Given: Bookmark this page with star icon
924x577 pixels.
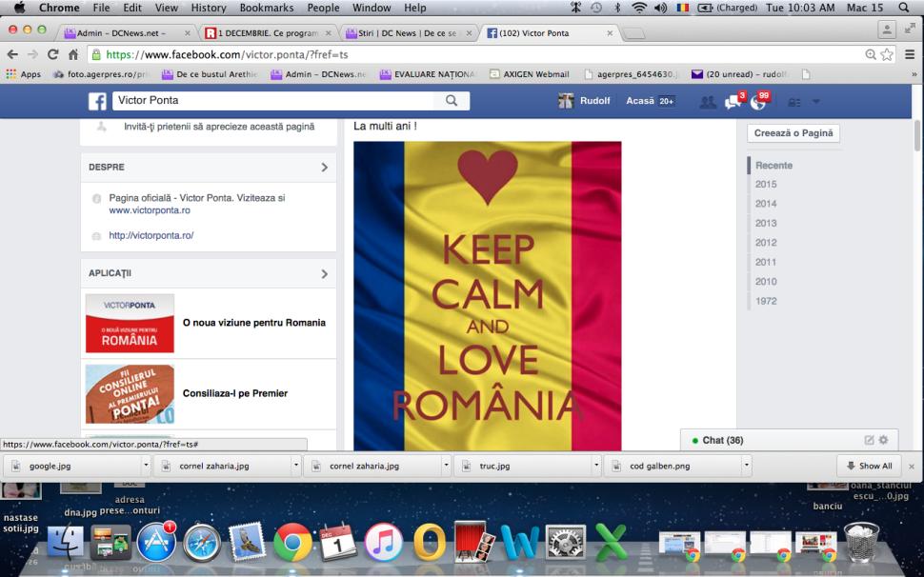Looking at the screenshot, I should coord(888,54).
